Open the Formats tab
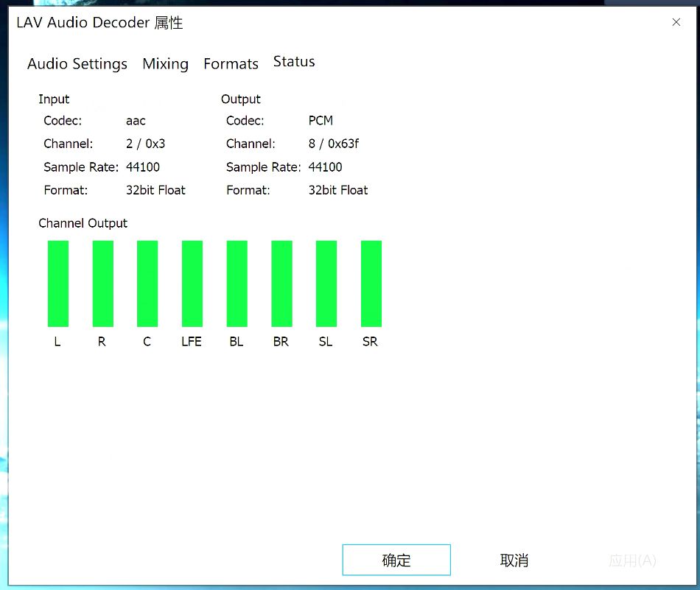 coord(231,64)
